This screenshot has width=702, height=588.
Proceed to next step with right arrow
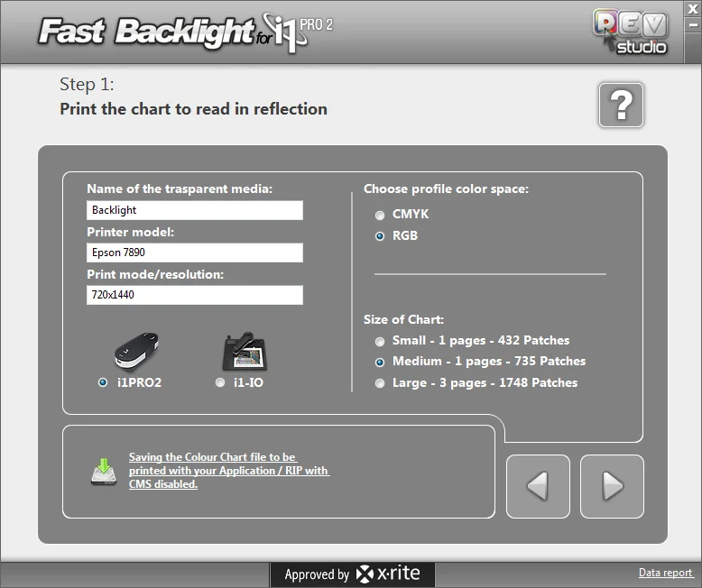612,486
